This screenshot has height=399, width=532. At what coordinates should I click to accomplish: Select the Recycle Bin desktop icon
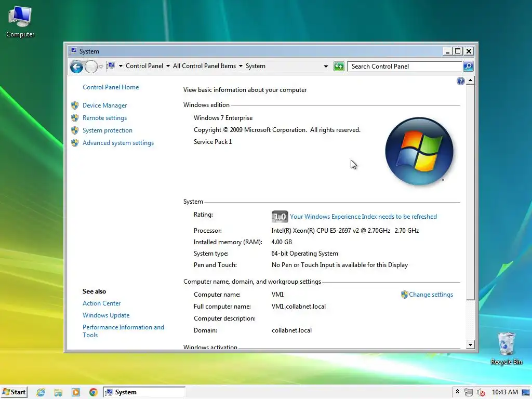(506, 349)
